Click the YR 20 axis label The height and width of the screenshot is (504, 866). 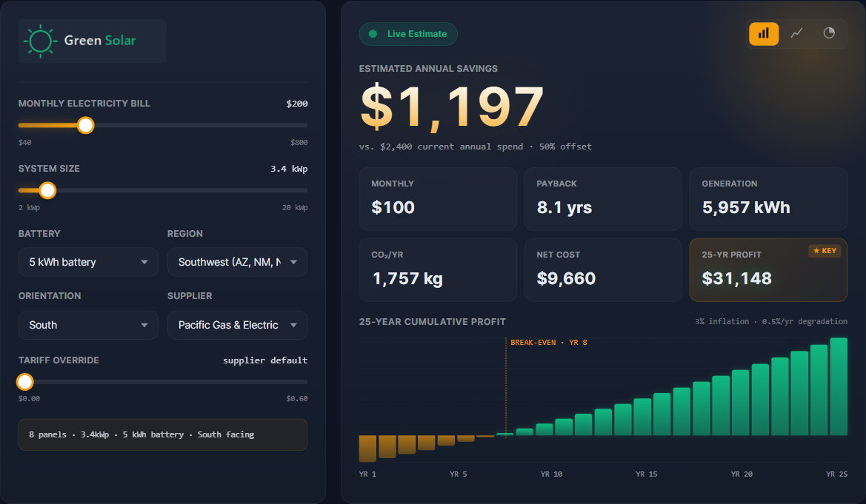pyautogui.click(x=742, y=474)
